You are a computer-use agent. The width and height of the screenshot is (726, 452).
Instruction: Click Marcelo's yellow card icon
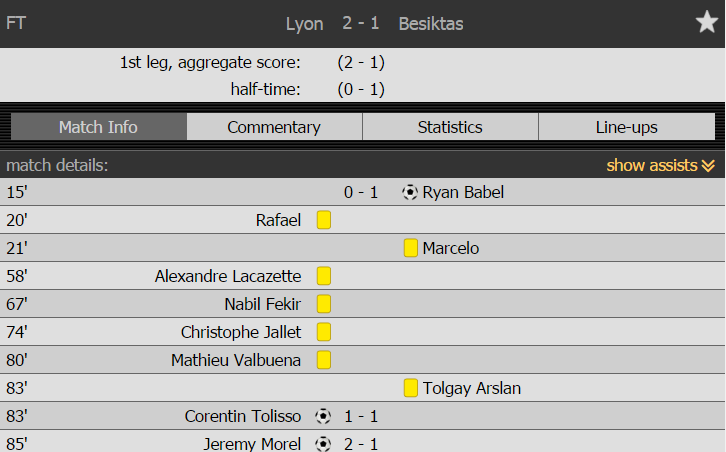(411, 248)
